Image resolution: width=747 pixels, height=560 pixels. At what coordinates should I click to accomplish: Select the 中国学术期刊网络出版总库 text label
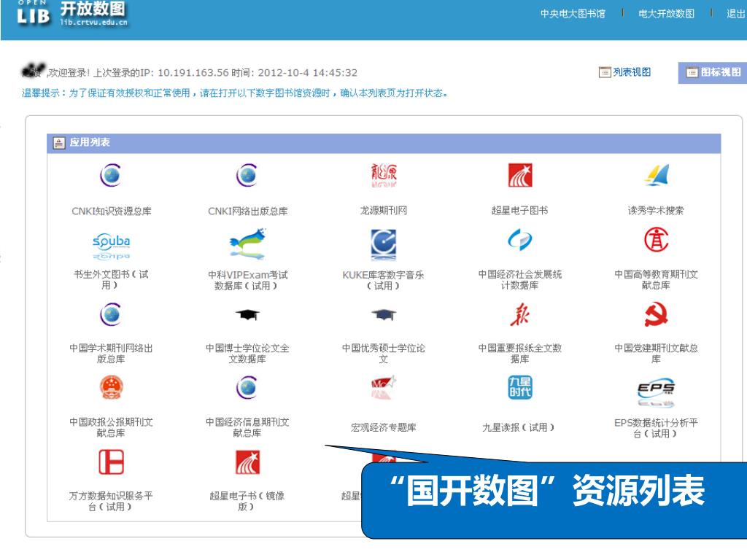[111, 354]
